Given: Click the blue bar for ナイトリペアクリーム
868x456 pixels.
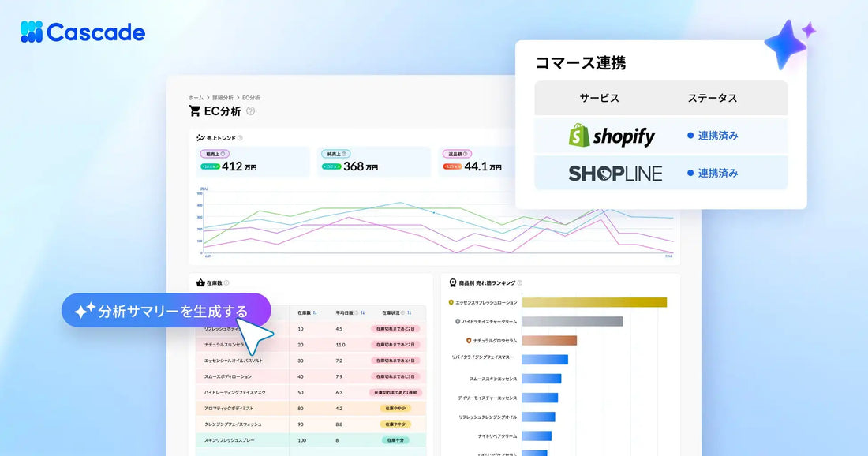Looking at the screenshot, I should coord(537,436).
